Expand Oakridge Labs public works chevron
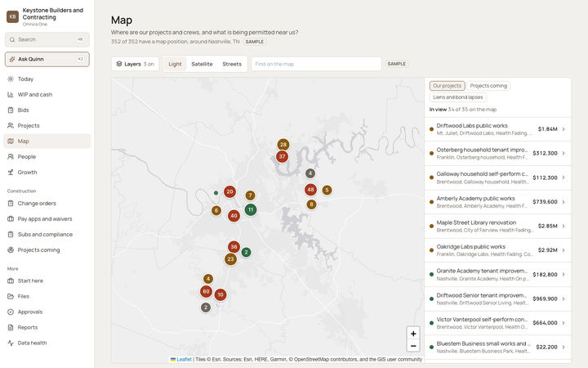The height and width of the screenshot is (368, 588). (x=563, y=250)
